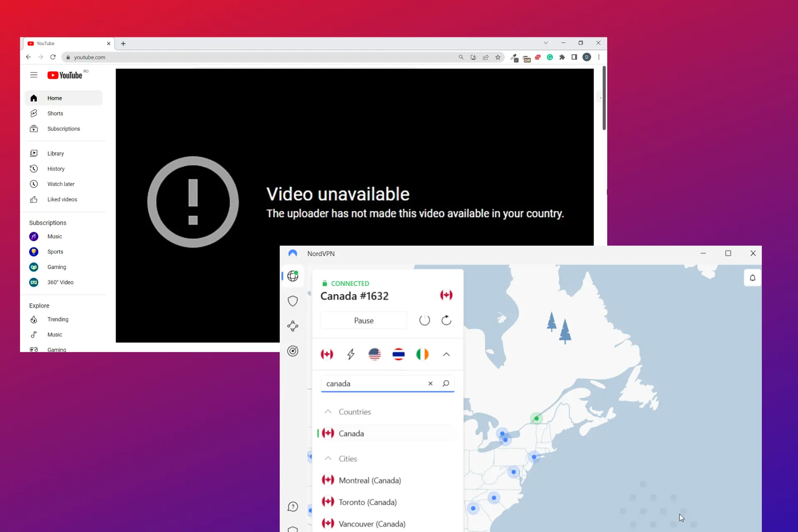The height and width of the screenshot is (532, 798).
Task: Collapse the Cities section in NordVPN
Action: pos(328,458)
